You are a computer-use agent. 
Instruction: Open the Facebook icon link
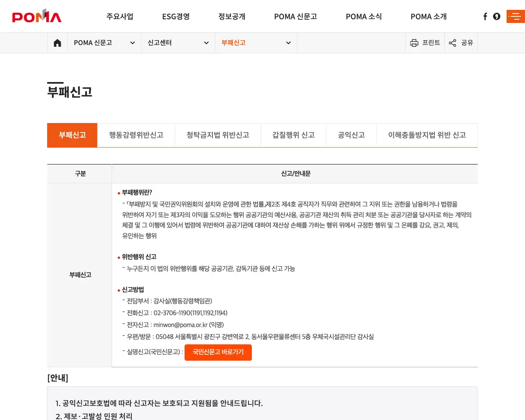485,16
